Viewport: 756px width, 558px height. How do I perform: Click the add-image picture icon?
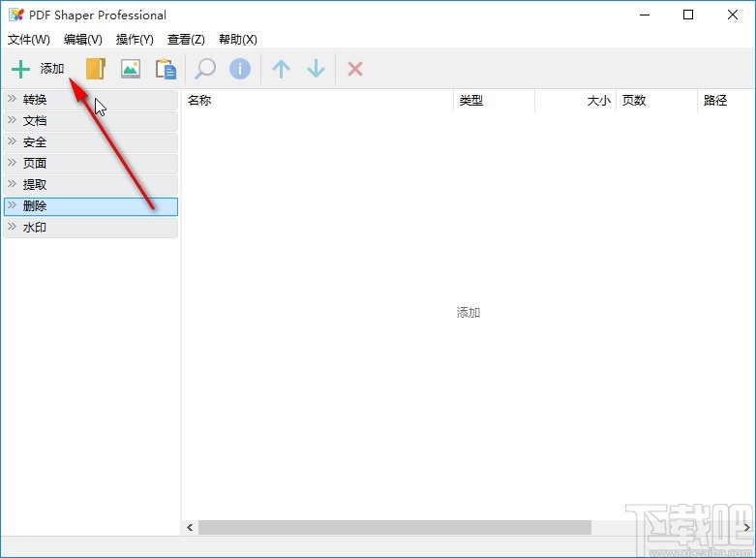[x=131, y=69]
